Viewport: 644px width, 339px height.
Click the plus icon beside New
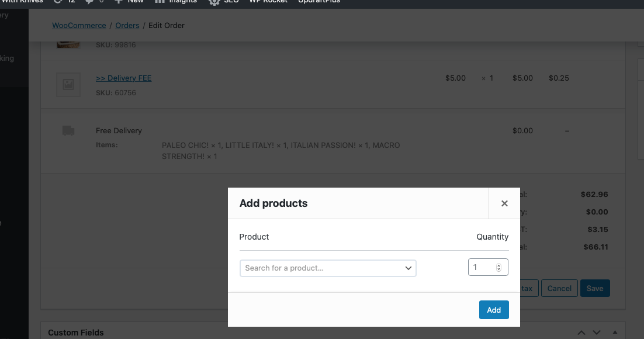click(118, 2)
